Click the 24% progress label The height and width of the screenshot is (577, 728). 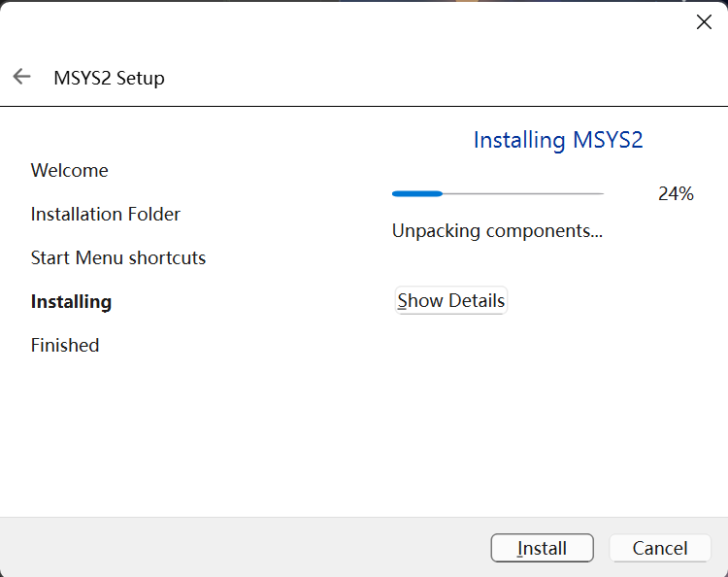point(676,193)
